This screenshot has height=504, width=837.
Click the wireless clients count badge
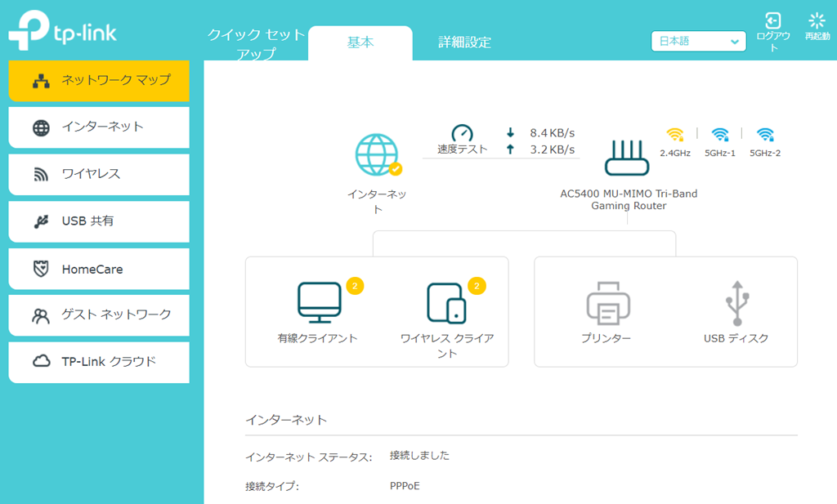477,286
